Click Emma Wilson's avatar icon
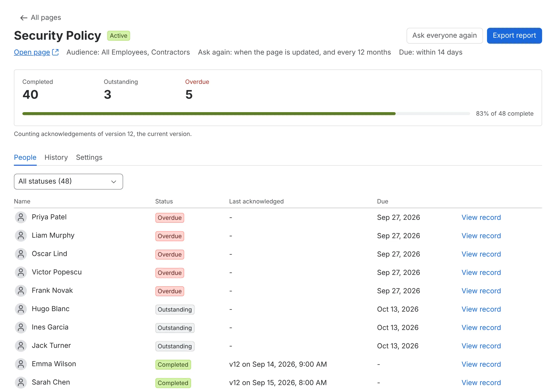 click(x=21, y=364)
